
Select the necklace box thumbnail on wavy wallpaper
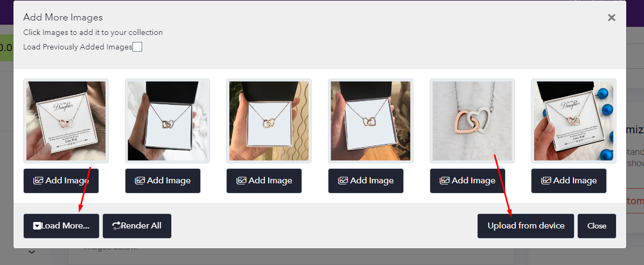pos(269,120)
